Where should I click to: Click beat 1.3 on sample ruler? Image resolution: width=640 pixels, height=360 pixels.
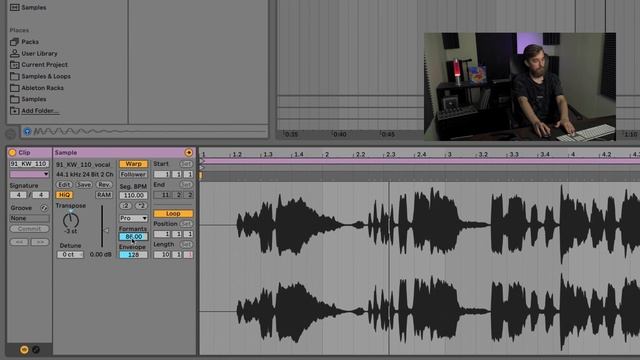(267, 155)
